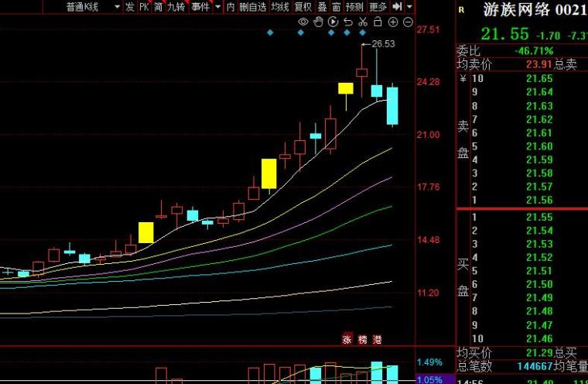This screenshot has height=384, width=588.
Task: Click the topmost yellow candlestick near 24.28
Action: [x=345, y=88]
